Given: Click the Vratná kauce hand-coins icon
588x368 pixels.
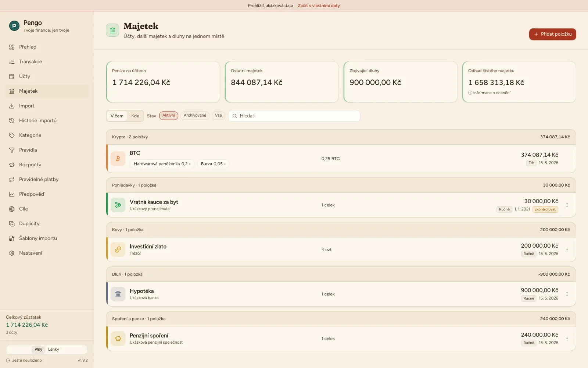Looking at the screenshot, I should point(118,205).
